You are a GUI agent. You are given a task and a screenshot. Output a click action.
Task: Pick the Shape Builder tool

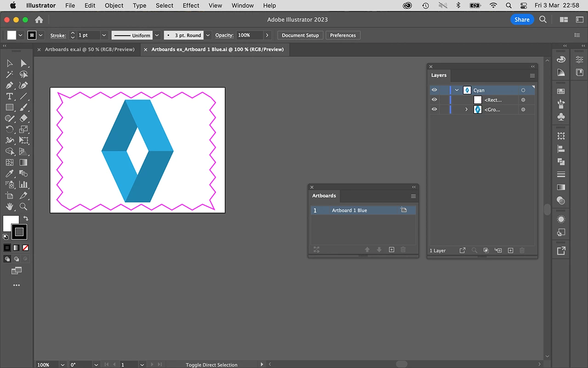click(x=9, y=152)
